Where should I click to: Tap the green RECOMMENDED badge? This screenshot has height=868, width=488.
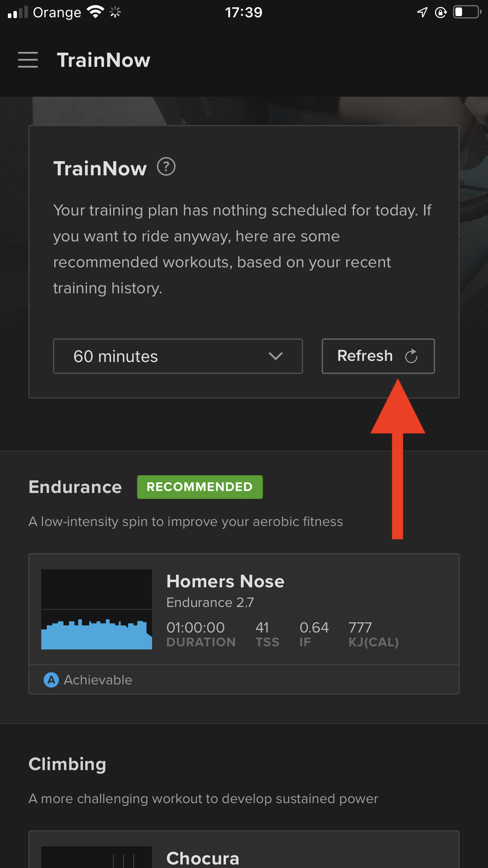tap(200, 487)
